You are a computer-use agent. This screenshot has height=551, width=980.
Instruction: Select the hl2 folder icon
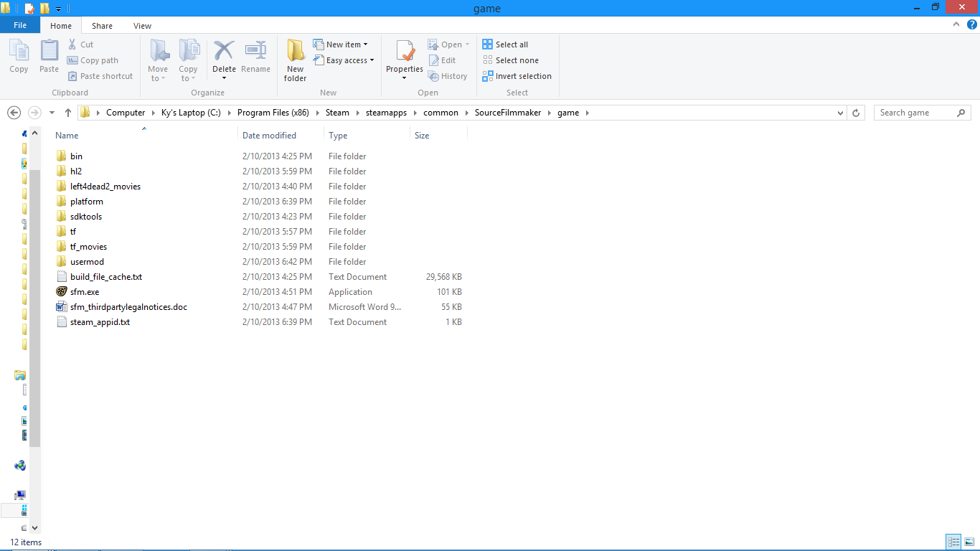click(x=61, y=171)
